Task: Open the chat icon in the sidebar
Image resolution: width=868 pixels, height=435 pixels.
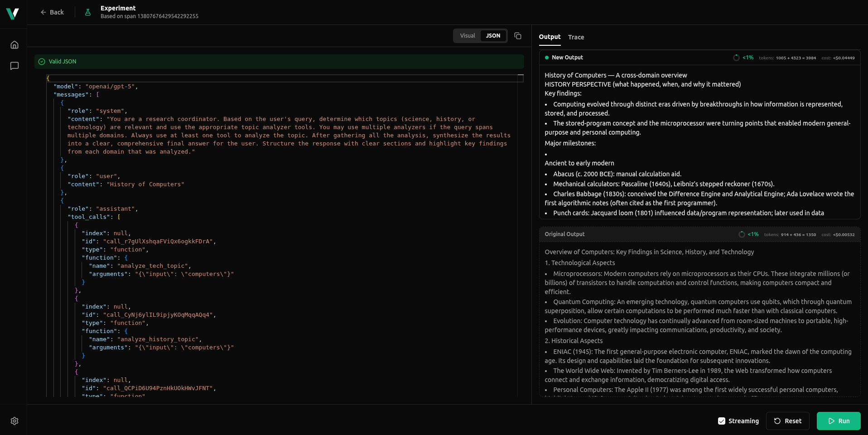Action: [x=14, y=66]
